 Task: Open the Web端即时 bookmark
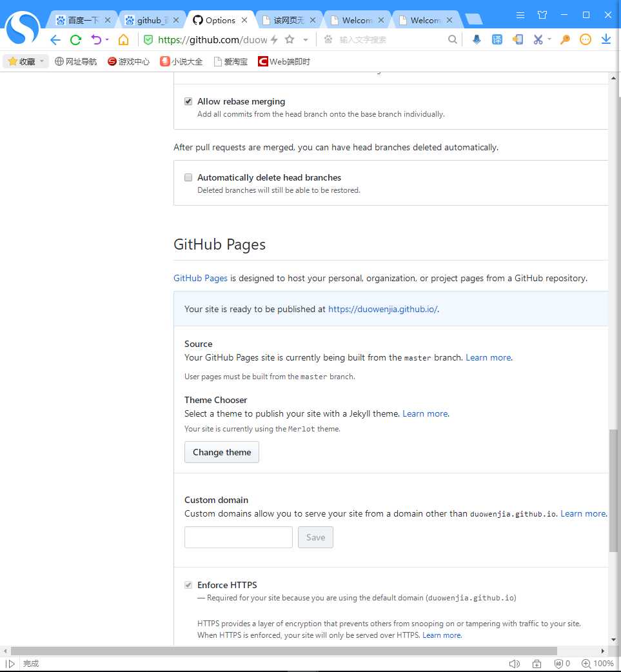coord(284,62)
